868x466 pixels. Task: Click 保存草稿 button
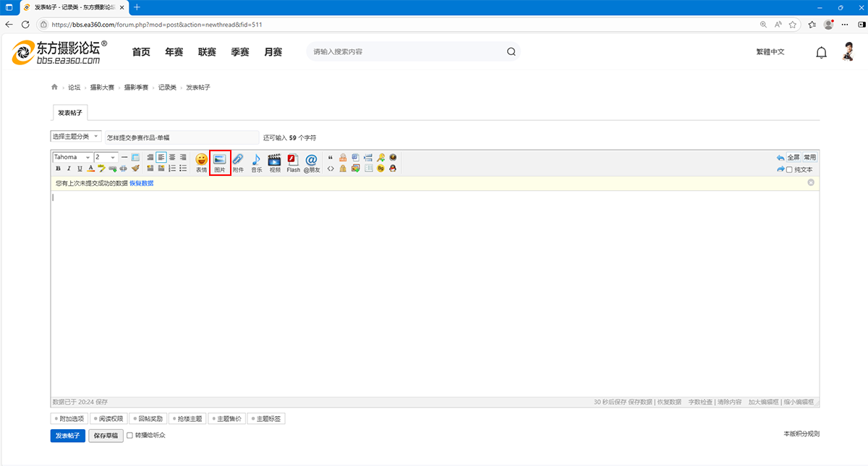(x=106, y=436)
